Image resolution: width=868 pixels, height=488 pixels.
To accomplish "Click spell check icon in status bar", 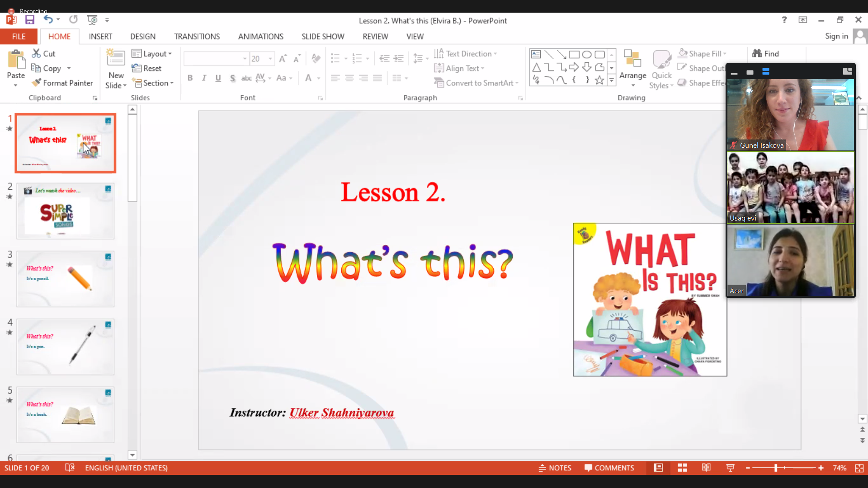I will [x=70, y=468].
